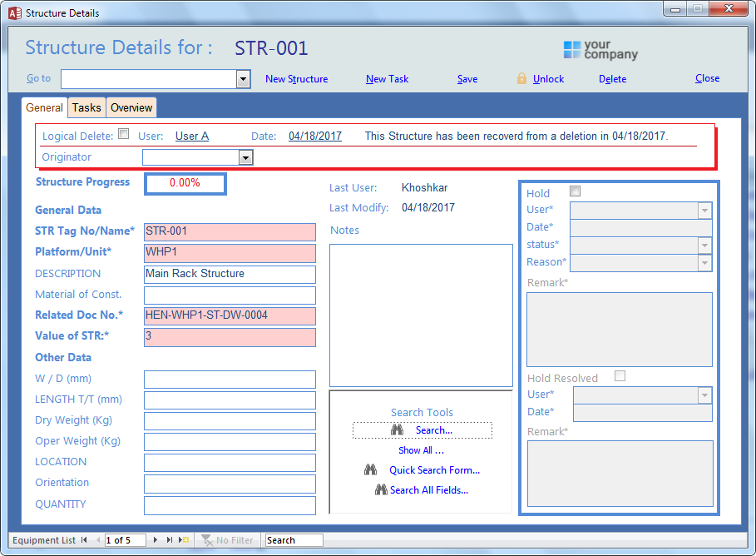Select the Material of Const. field

[230, 295]
